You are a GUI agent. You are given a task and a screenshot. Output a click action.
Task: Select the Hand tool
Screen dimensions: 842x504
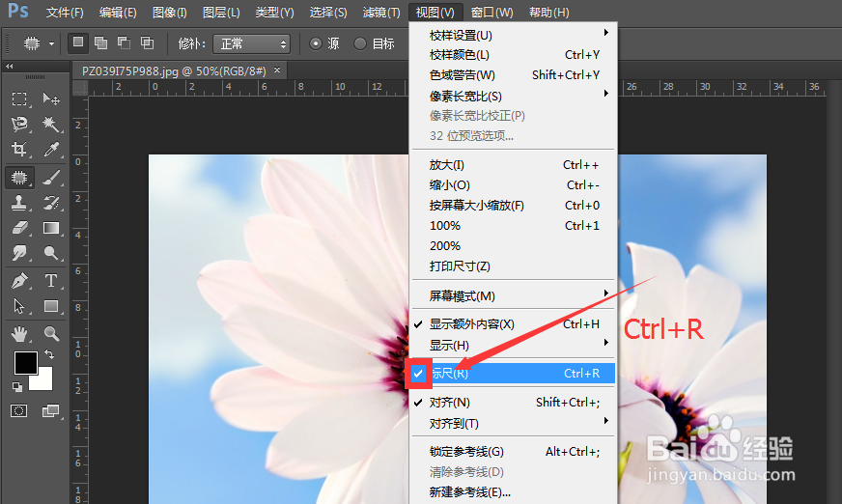(19, 334)
